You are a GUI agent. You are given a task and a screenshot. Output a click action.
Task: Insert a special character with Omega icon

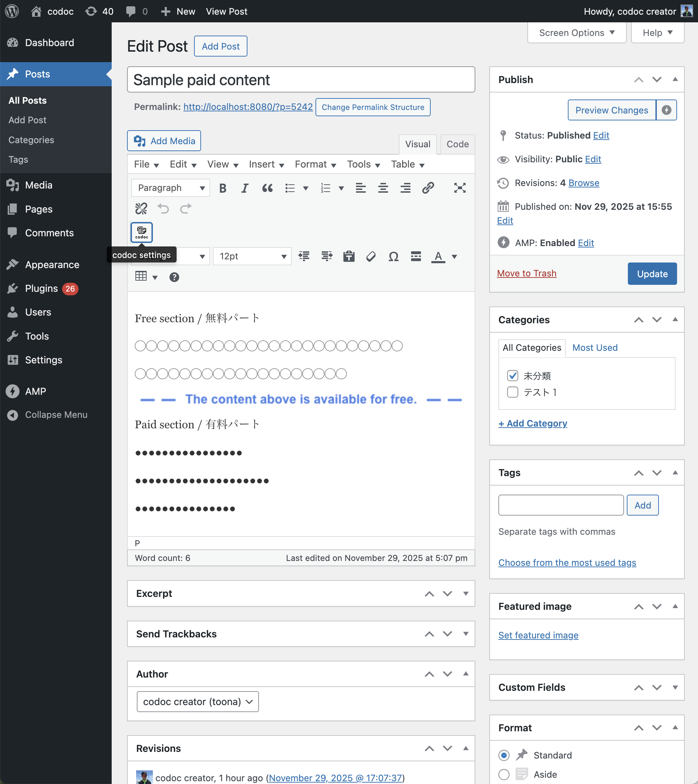(x=393, y=256)
